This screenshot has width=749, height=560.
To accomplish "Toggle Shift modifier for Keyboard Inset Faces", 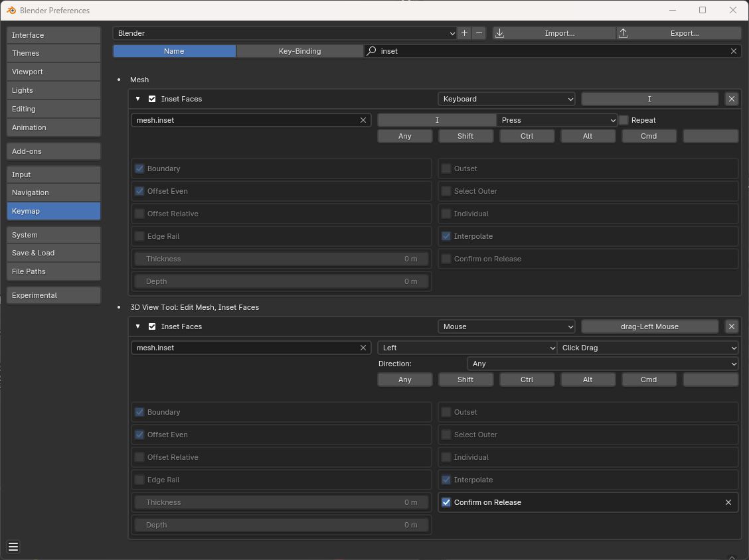I will 465,136.
